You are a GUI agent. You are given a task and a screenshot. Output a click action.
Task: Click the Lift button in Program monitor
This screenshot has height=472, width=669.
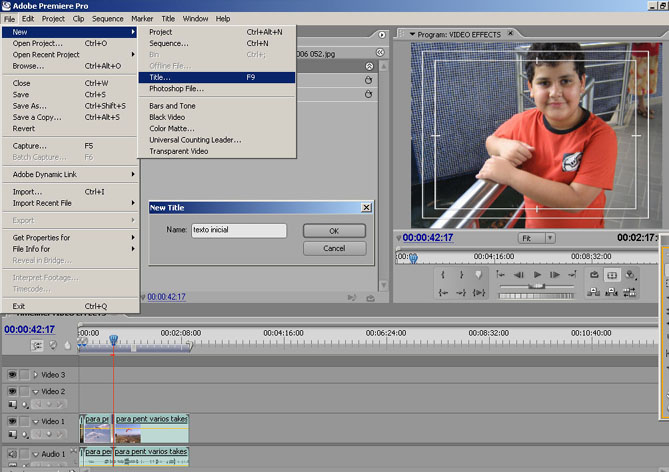tap(594, 292)
